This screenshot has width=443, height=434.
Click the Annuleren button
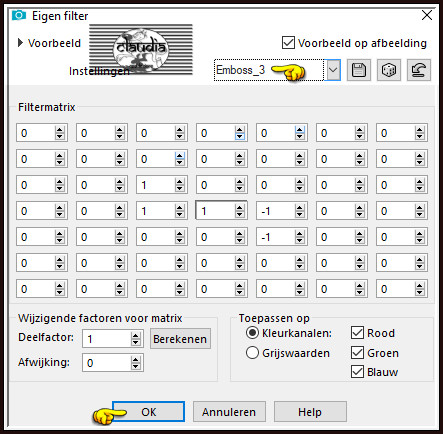tap(229, 412)
